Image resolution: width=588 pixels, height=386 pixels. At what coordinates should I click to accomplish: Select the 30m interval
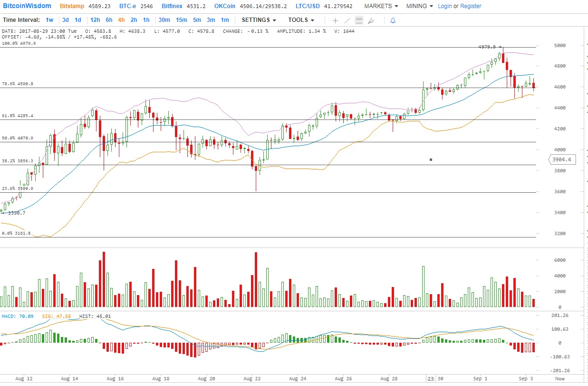tap(164, 20)
